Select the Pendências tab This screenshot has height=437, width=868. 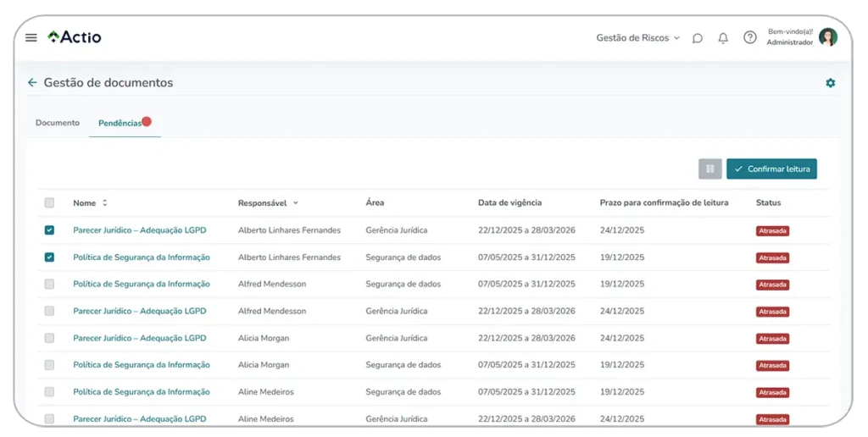tap(120, 123)
